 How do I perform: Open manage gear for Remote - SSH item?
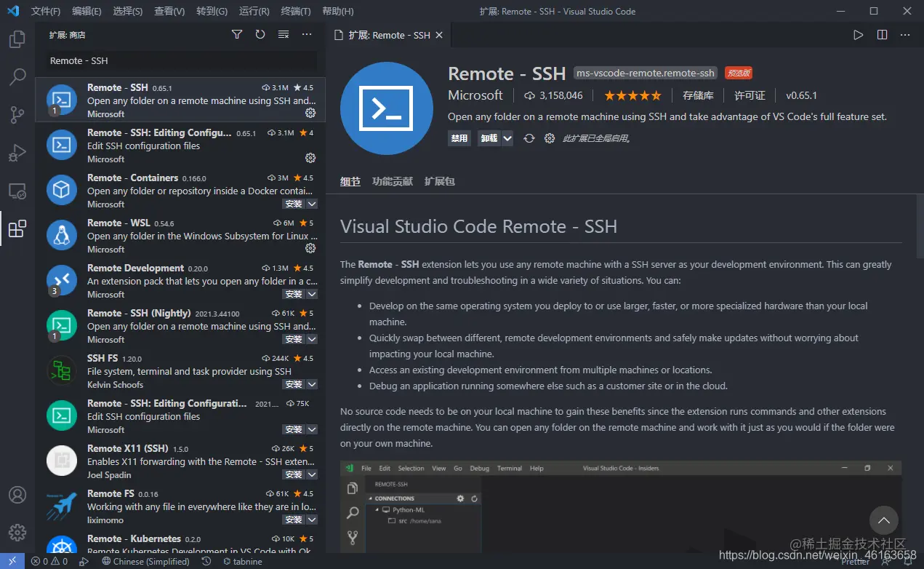pyautogui.click(x=310, y=113)
